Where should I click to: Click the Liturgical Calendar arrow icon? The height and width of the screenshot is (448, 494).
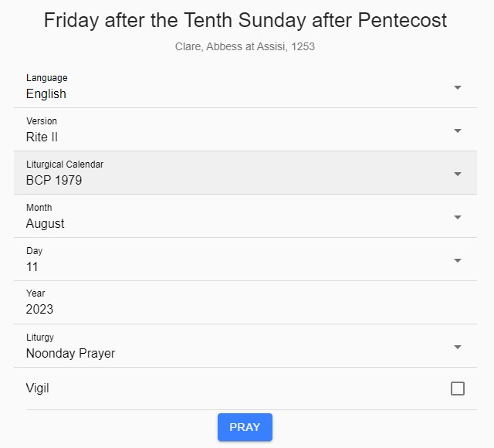[458, 174]
